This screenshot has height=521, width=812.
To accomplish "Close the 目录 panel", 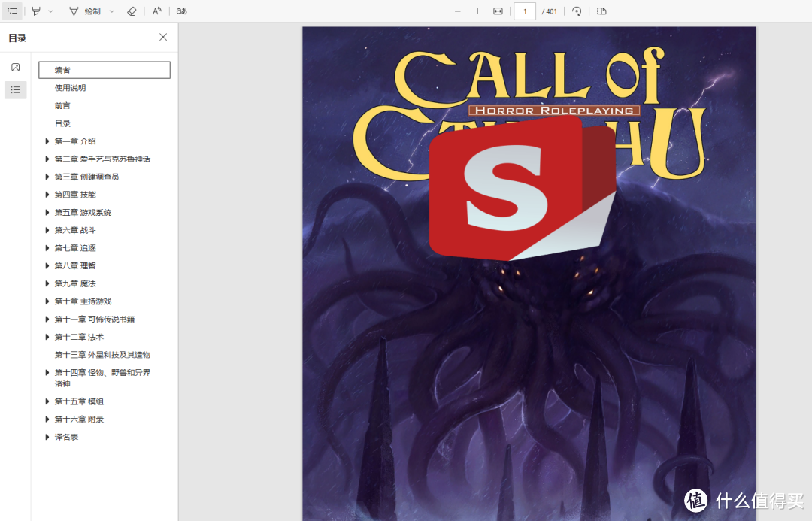I will (163, 38).
